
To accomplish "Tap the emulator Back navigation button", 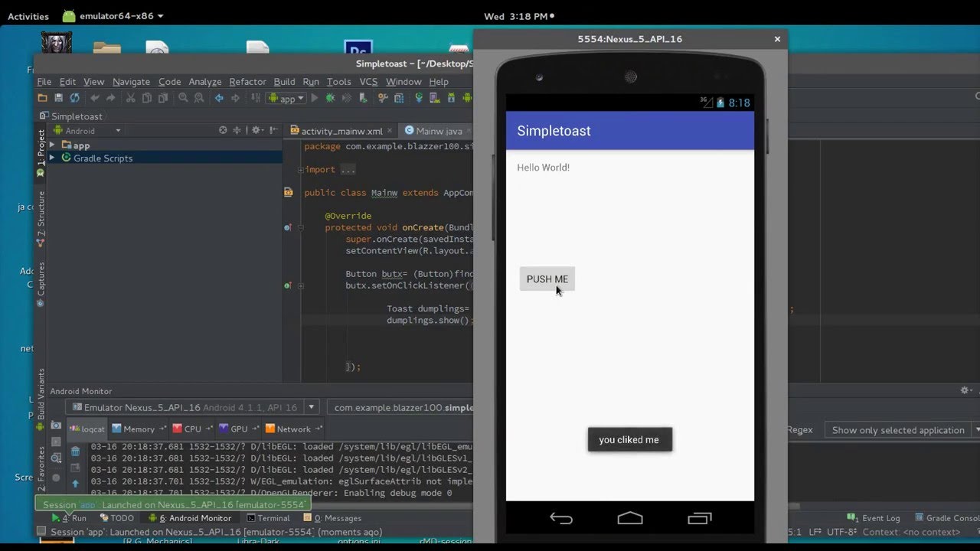I will (x=561, y=518).
